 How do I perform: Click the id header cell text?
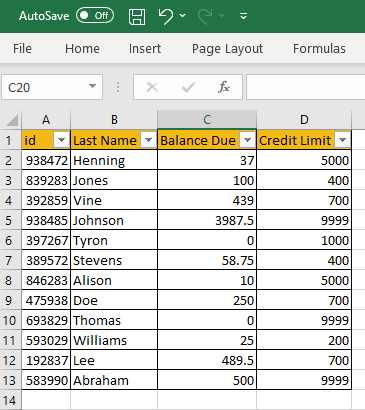point(30,140)
